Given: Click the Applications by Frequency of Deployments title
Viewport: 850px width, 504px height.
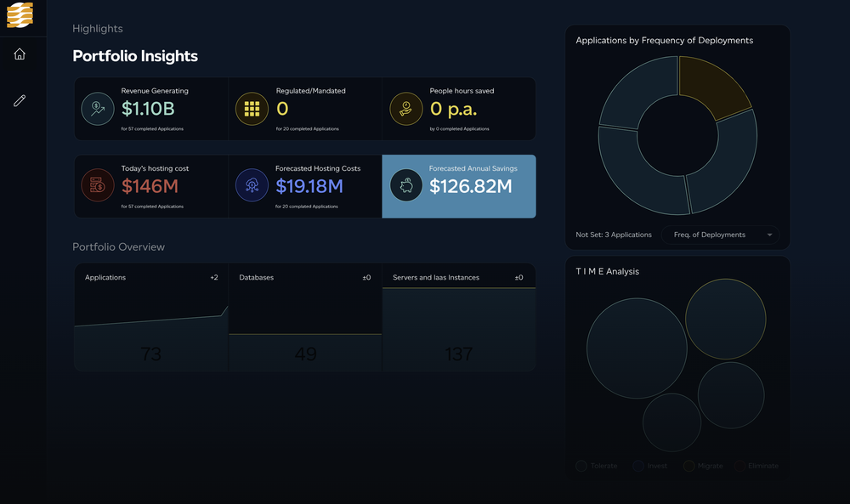Looking at the screenshot, I should (x=664, y=41).
